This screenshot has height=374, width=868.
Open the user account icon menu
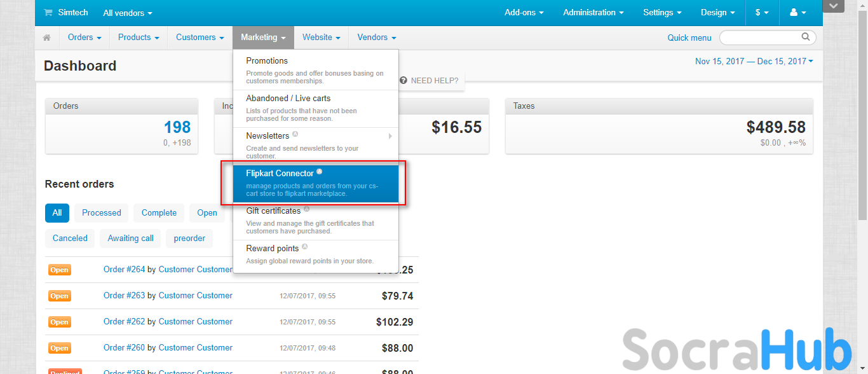coord(797,13)
